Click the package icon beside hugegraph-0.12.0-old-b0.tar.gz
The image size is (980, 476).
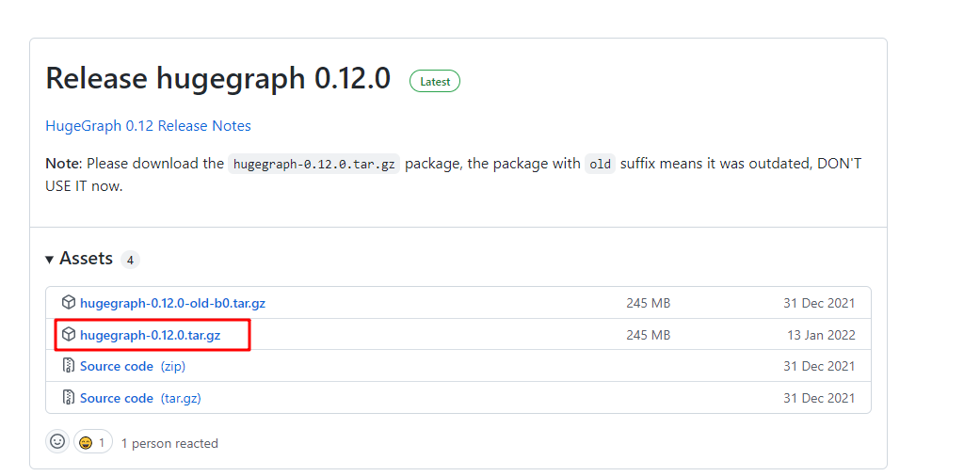click(69, 303)
